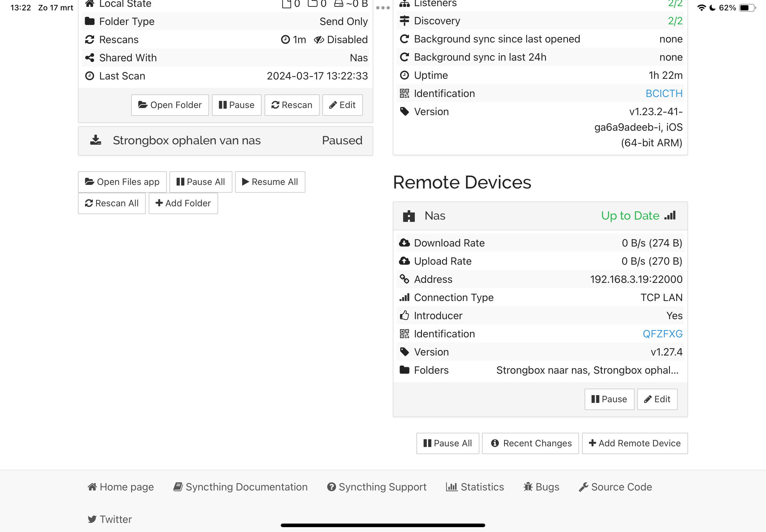
Task: Pause All remote devices
Action: (448, 443)
